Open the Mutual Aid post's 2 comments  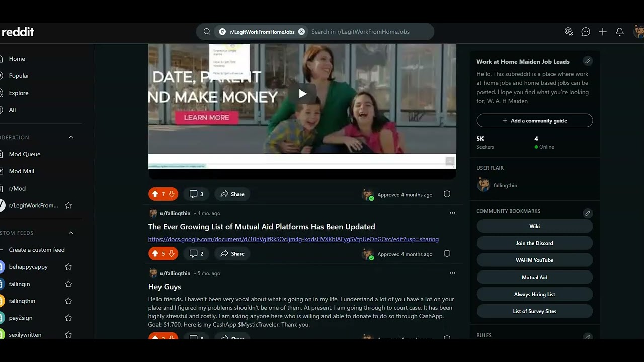[x=197, y=254]
